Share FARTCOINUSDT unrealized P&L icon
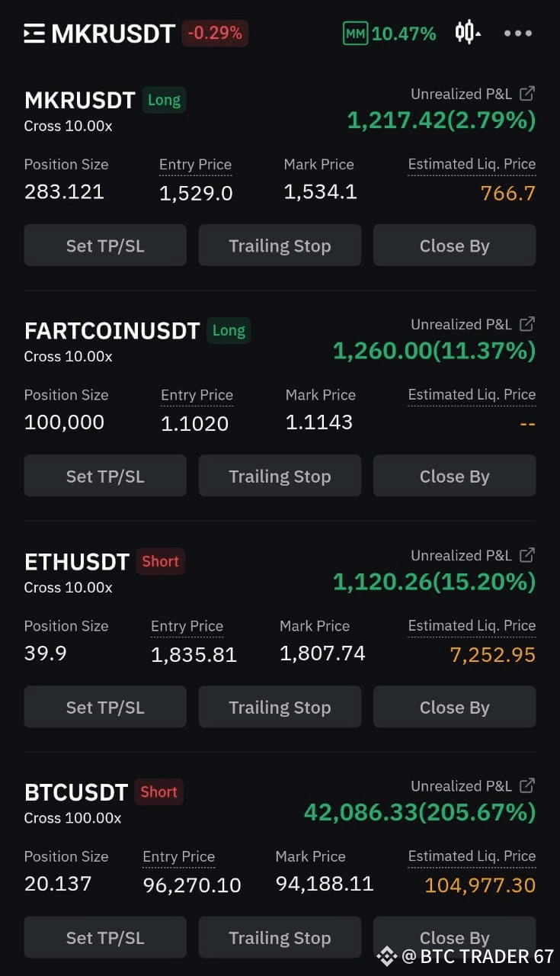This screenshot has height=976, width=560. point(526,324)
